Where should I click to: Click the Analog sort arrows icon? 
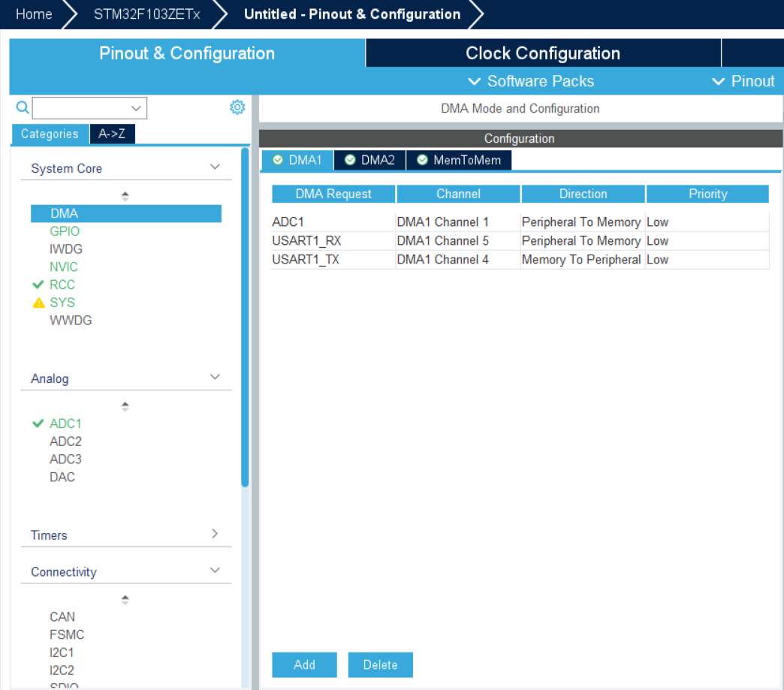coord(125,406)
